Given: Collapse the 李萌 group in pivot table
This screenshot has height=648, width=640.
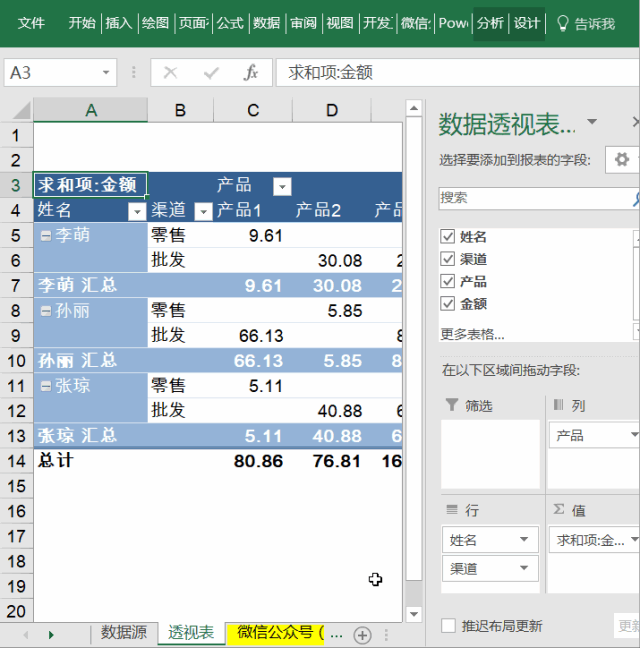Looking at the screenshot, I should [46, 235].
